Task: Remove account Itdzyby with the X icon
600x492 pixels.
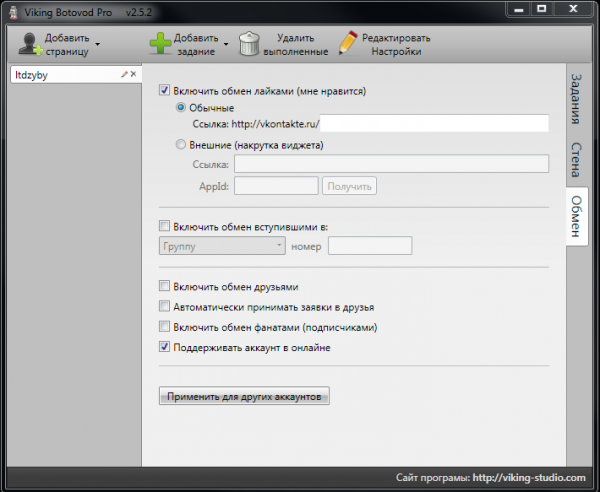Action: (133, 74)
